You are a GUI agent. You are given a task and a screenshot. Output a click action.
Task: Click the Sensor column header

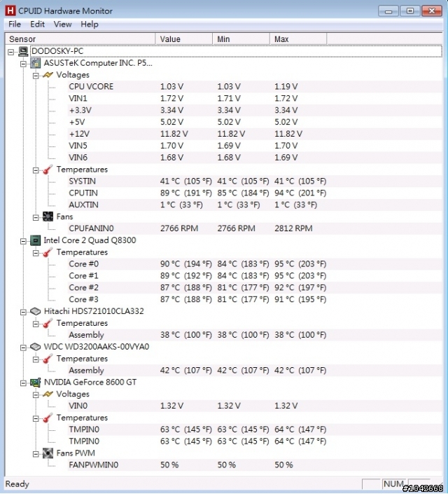point(80,39)
